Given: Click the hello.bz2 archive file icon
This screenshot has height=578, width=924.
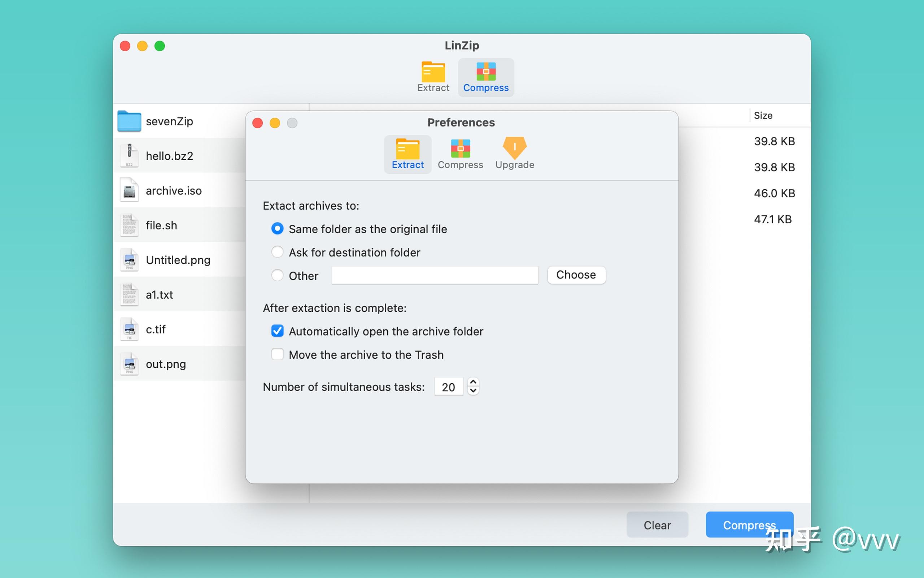Looking at the screenshot, I should (129, 156).
